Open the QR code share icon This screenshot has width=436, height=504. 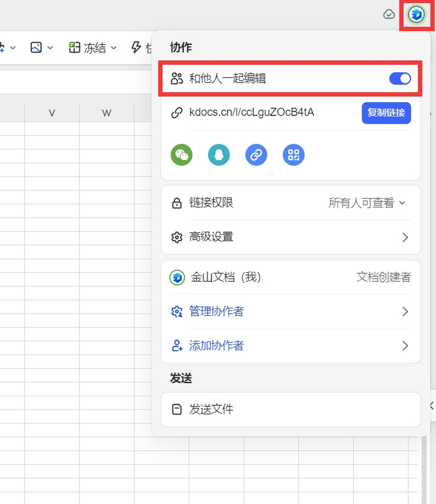(294, 155)
